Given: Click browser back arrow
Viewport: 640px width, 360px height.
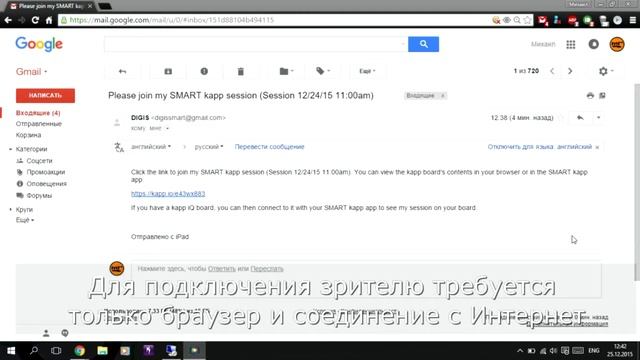Looking at the screenshot, I should (8, 20).
